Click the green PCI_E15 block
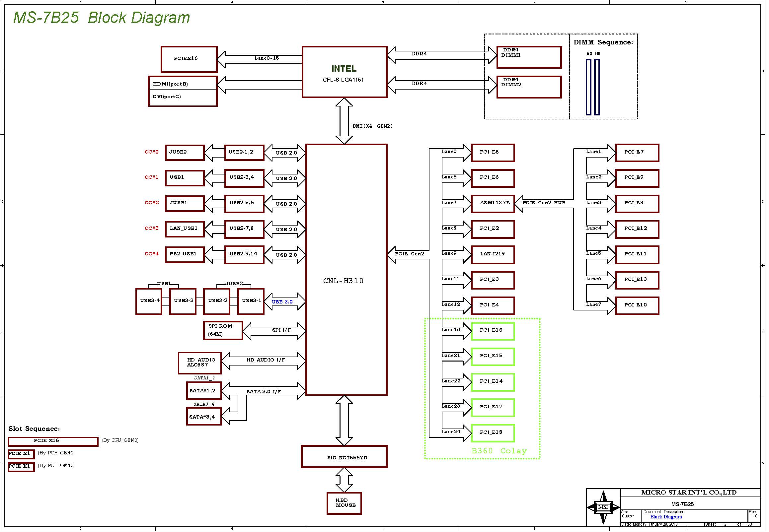The image size is (769, 532). point(493,357)
